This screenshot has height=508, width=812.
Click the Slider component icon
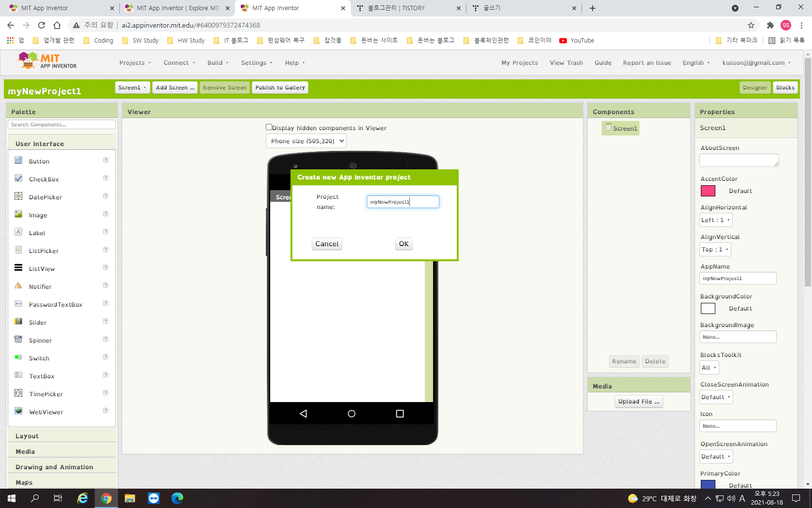click(x=18, y=322)
